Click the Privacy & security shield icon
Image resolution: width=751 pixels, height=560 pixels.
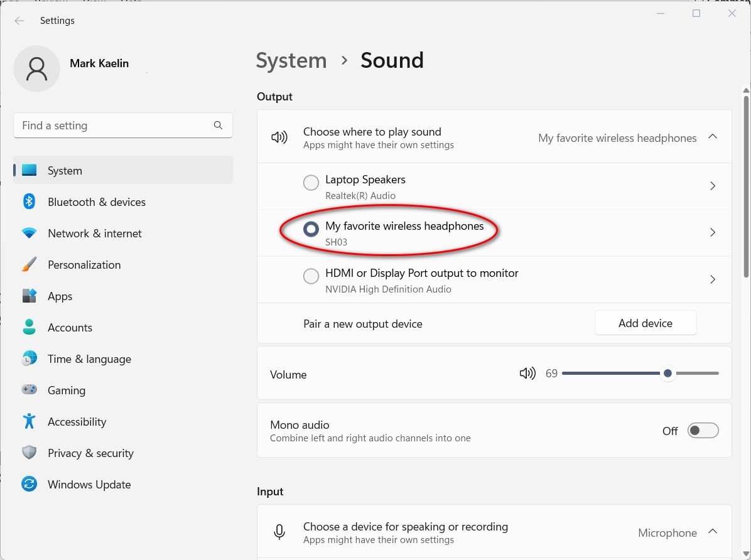click(x=29, y=453)
